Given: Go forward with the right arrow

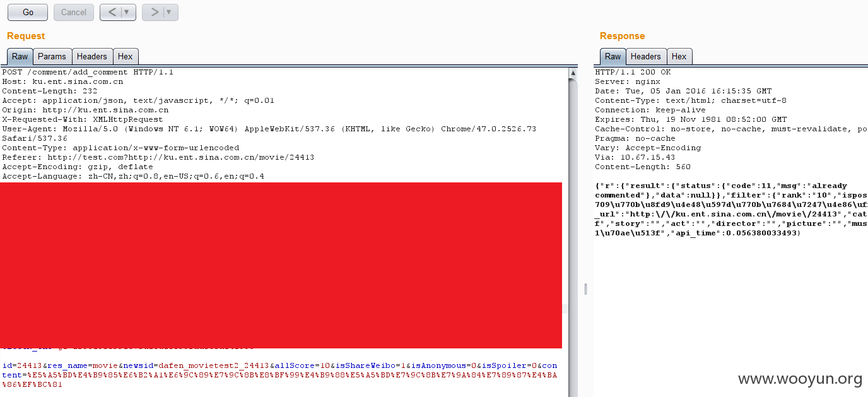Looking at the screenshot, I should [x=155, y=12].
